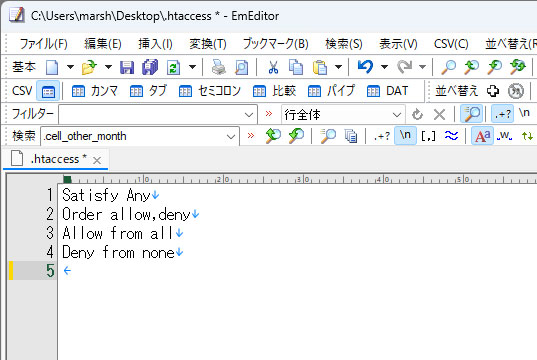
Task: Expand the Undo history dropdown
Action: 384,67
